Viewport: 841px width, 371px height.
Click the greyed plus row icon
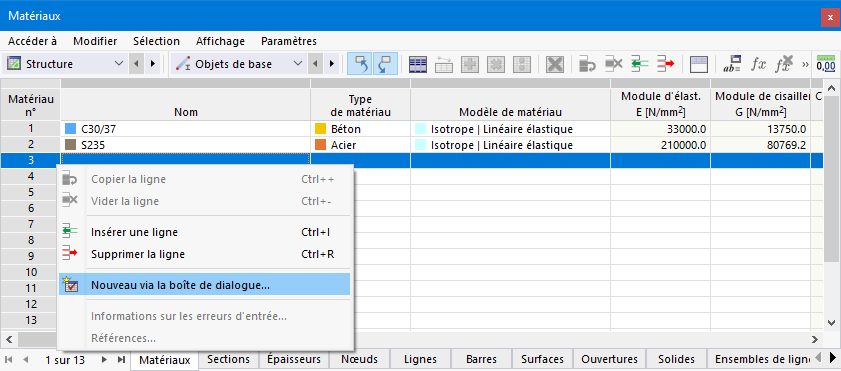coord(470,64)
